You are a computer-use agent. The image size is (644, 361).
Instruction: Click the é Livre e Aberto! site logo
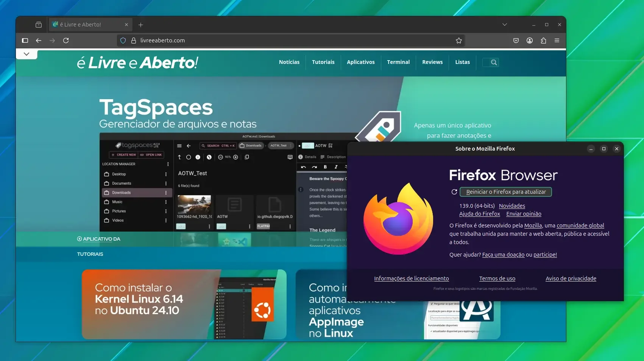pos(137,63)
